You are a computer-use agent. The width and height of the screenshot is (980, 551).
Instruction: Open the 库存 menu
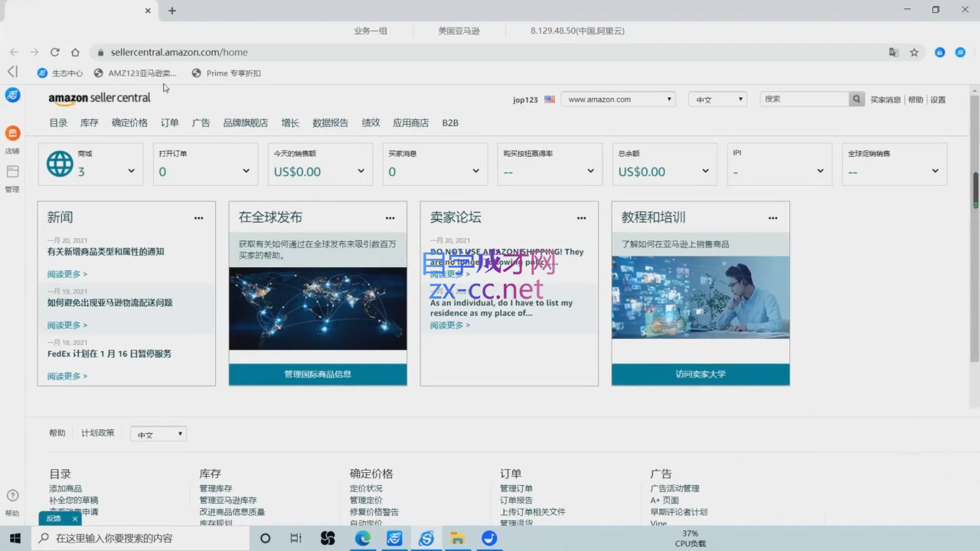tap(90, 122)
